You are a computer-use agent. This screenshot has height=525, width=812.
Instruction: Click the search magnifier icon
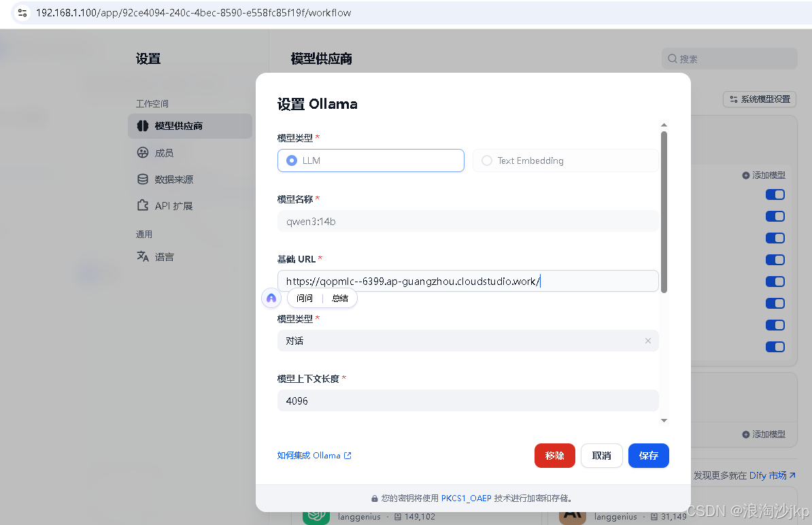click(x=672, y=58)
